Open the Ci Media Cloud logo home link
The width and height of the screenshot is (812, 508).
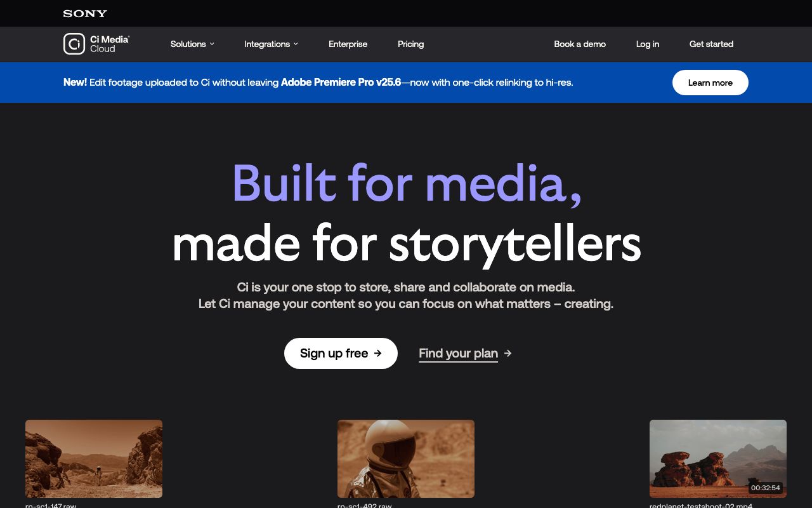coord(96,44)
